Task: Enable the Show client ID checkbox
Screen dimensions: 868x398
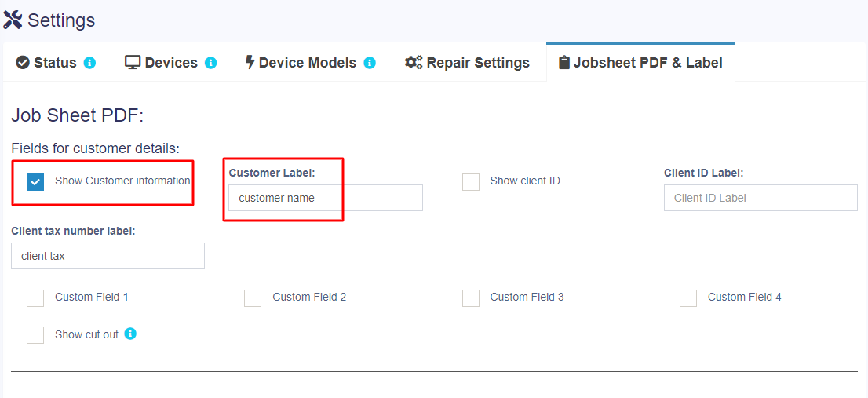Action: pyautogui.click(x=471, y=182)
